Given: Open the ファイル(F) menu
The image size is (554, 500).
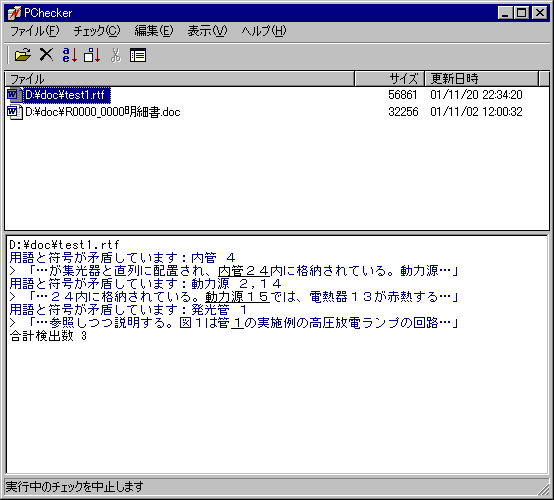Looking at the screenshot, I should (x=35, y=31).
